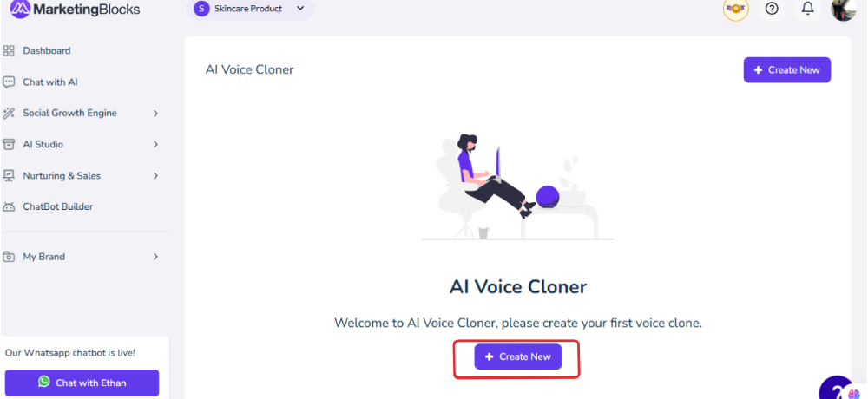The image size is (868, 399).
Task: Click the purple S workspace avatar
Action: [x=201, y=9]
